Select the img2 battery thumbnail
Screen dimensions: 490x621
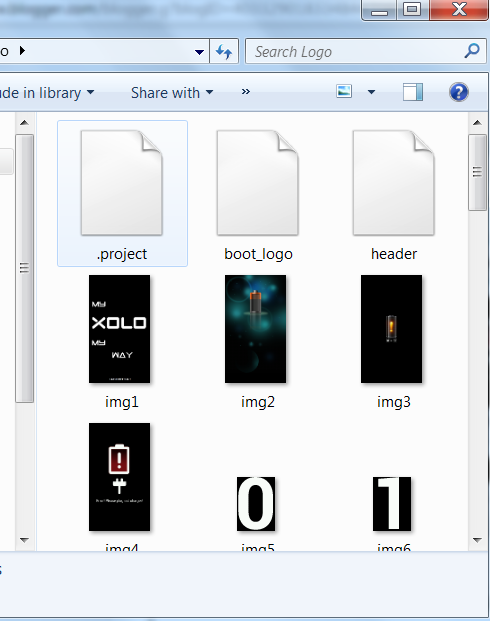pyautogui.click(x=255, y=329)
